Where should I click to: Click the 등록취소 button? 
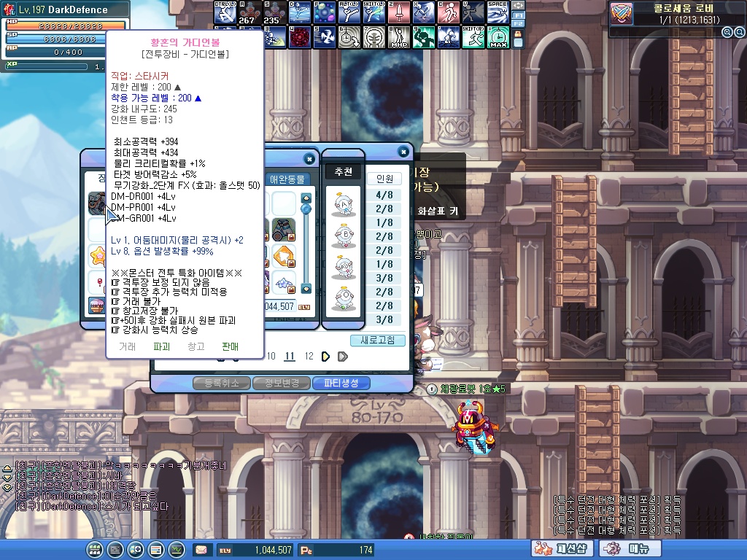pos(222,383)
